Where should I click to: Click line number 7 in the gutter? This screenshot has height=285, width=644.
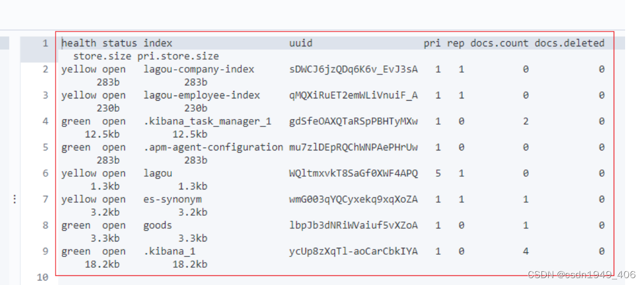46,199
